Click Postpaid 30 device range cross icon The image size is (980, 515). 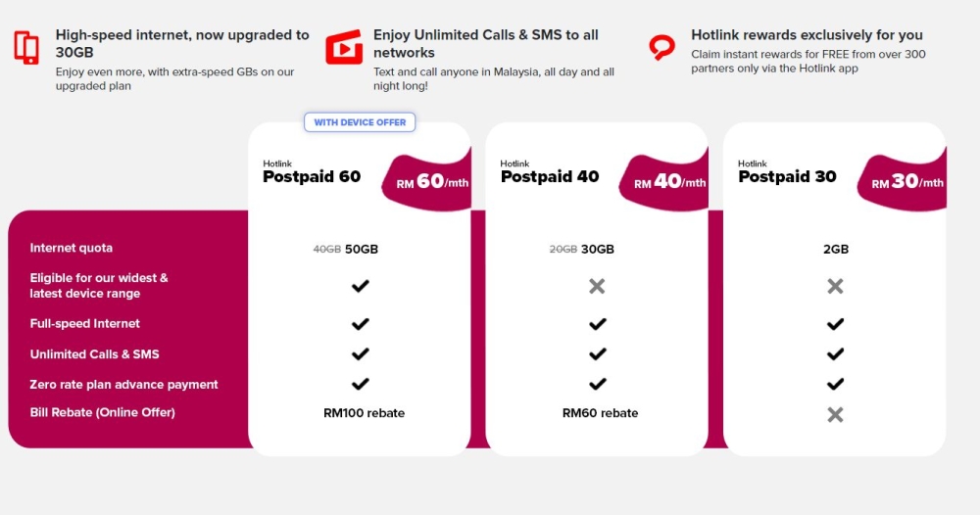(835, 286)
